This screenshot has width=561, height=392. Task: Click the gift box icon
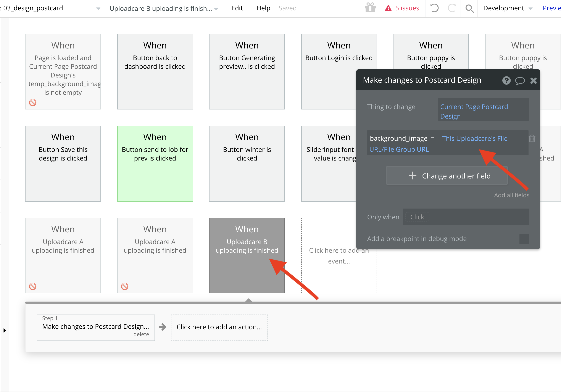[x=370, y=8]
